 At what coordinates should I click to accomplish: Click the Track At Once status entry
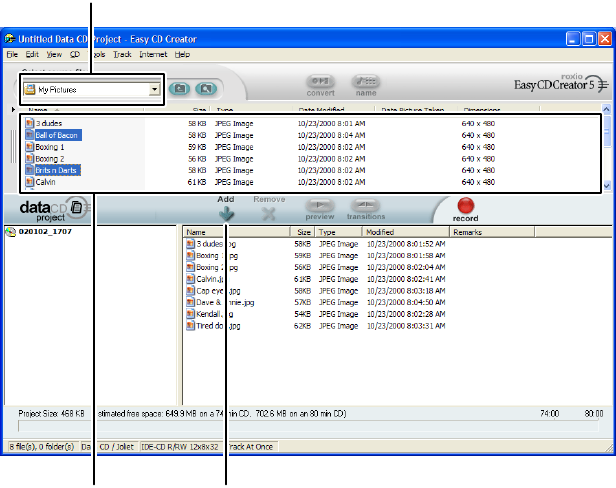pos(250,447)
